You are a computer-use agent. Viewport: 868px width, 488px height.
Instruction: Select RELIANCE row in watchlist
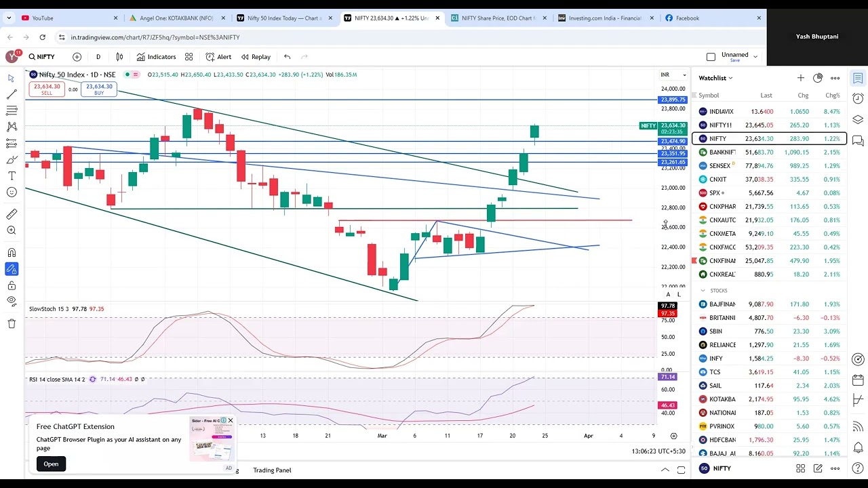[x=769, y=345]
